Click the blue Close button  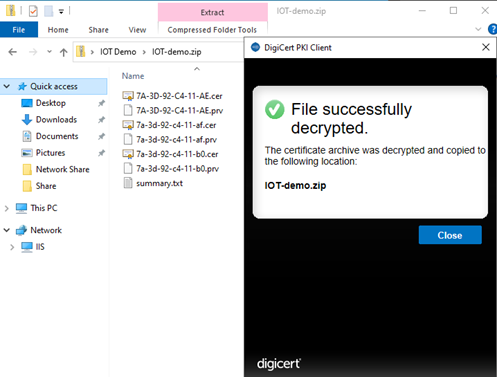click(450, 235)
